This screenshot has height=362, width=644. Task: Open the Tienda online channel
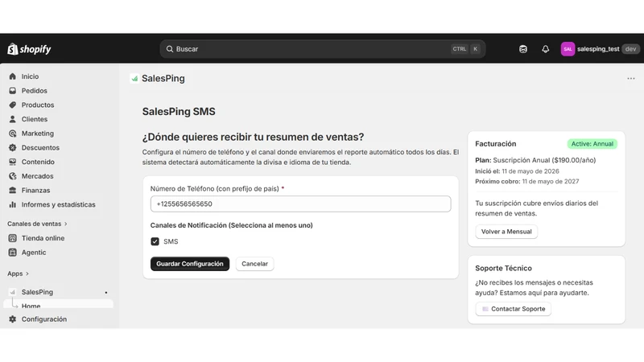tap(43, 238)
